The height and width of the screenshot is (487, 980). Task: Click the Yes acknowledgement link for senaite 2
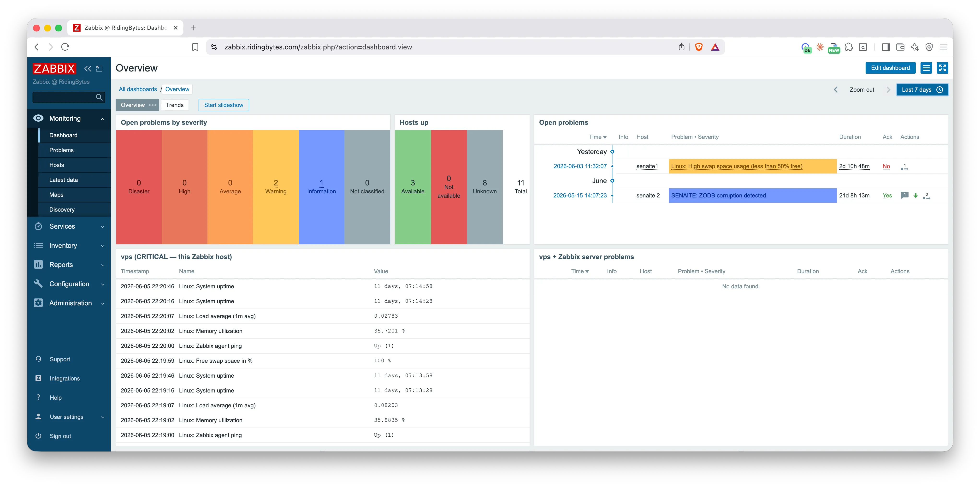pyautogui.click(x=887, y=196)
